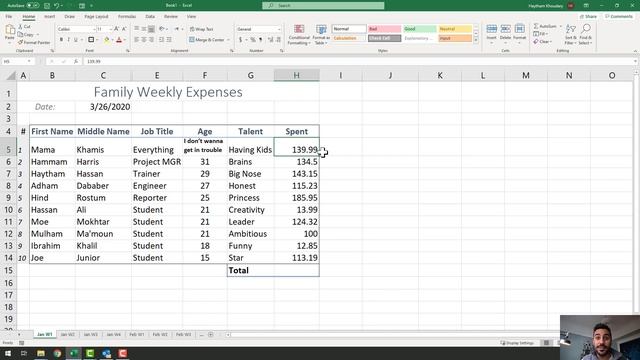Click the Borders icon
The image size is (640, 360).
coord(91,40)
